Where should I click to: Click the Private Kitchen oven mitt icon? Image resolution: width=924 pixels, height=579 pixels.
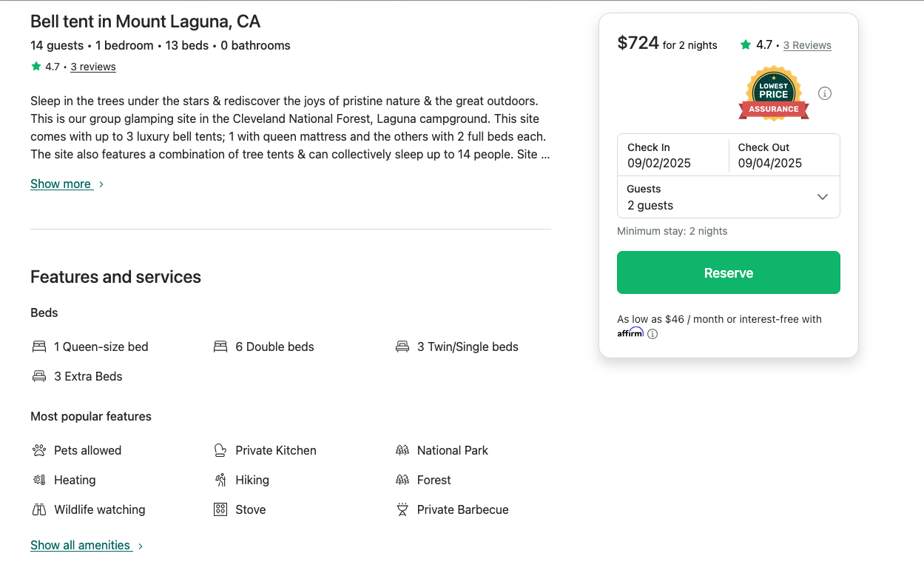pyautogui.click(x=220, y=450)
